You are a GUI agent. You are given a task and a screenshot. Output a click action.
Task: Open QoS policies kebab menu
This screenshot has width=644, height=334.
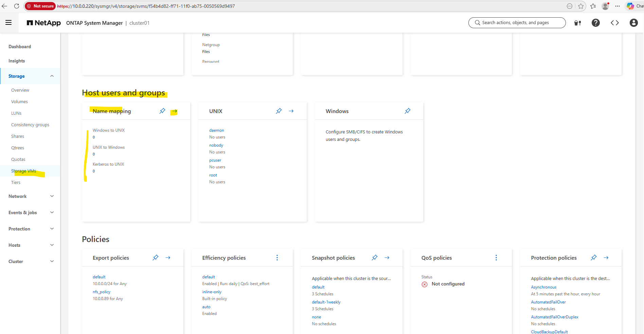coord(496,258)
